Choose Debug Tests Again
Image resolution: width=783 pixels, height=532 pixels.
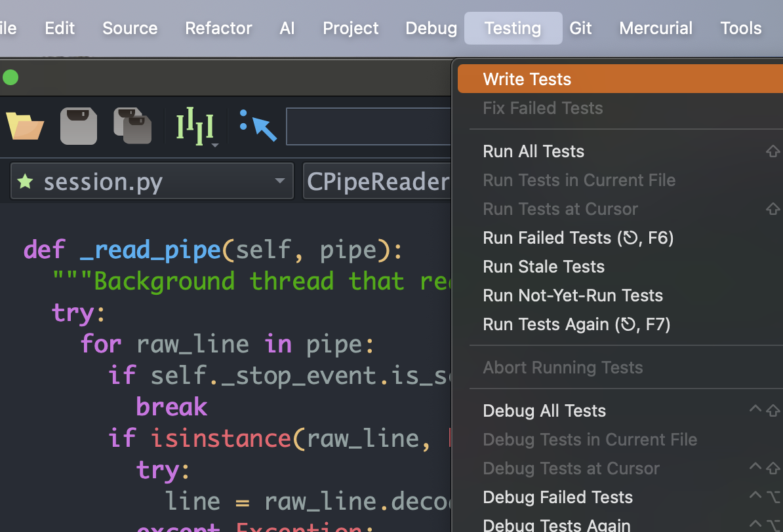[x=620, y=524]
